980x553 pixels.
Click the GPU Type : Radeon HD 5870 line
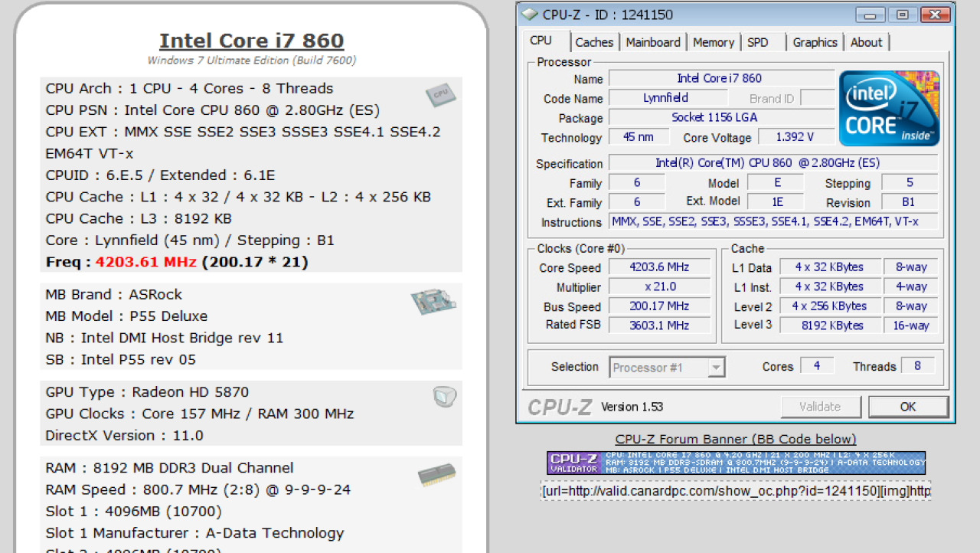coord(147,392)
